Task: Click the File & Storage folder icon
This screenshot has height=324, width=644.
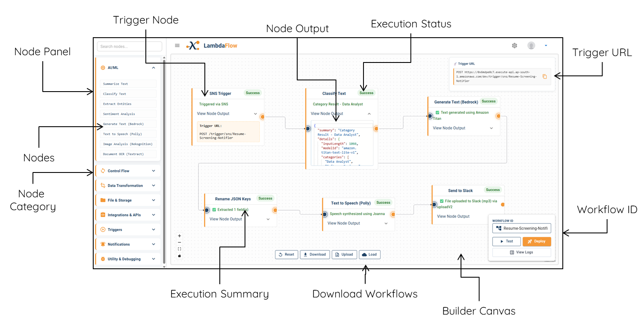Action: [x=103, y=200]
